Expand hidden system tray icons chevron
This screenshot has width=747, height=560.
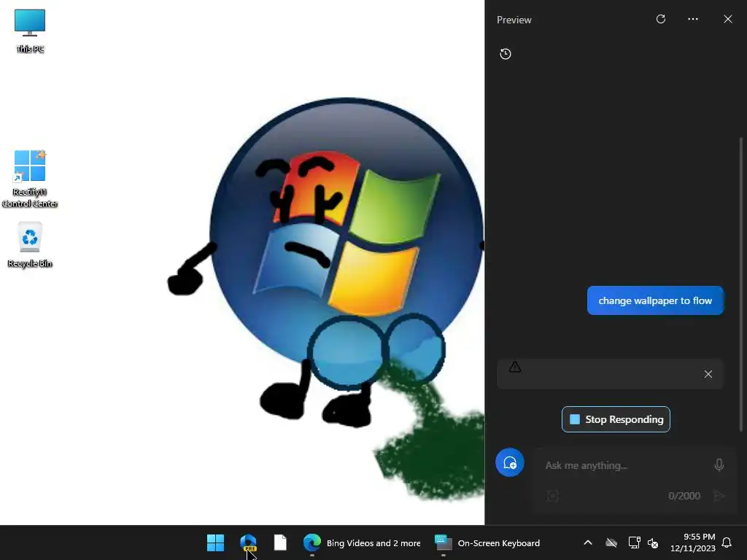pos(588,542)
